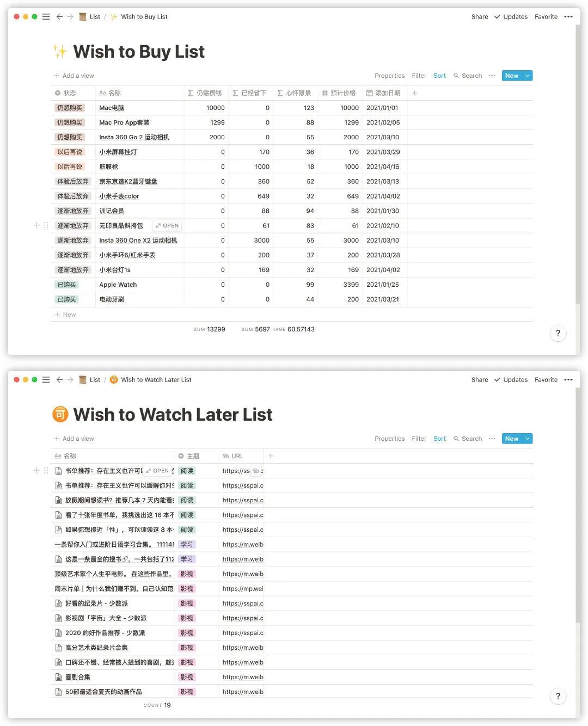Click Share in Wish to Buy List window
588x726 pixels.
[x=480, y=17]
